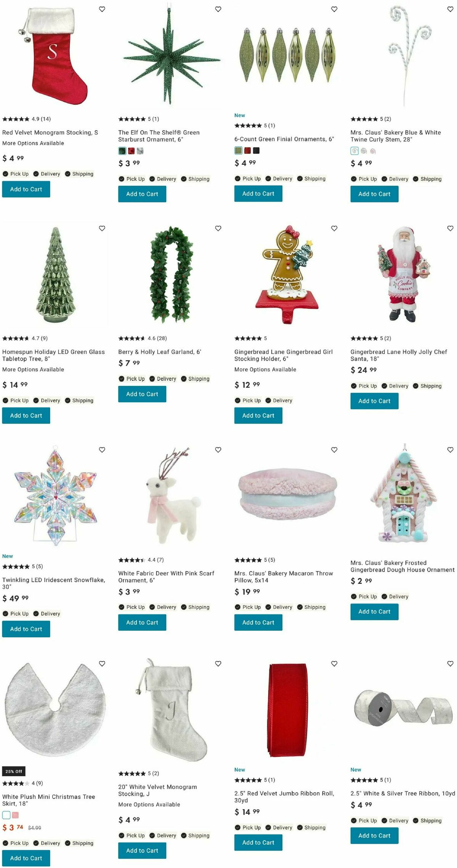Add Red Velvet Monogram Stocking to cart
The width and height of the screenshot is (457, 868).
[26, 189]
